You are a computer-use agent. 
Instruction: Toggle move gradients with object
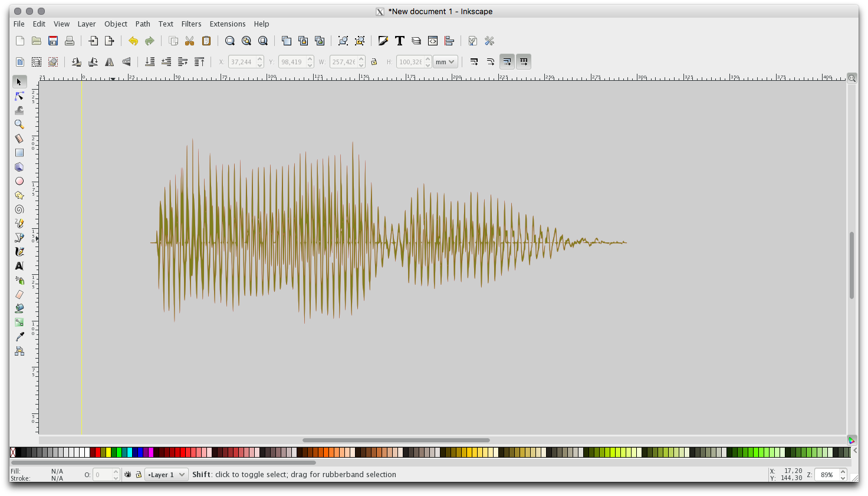pos(507,62)
